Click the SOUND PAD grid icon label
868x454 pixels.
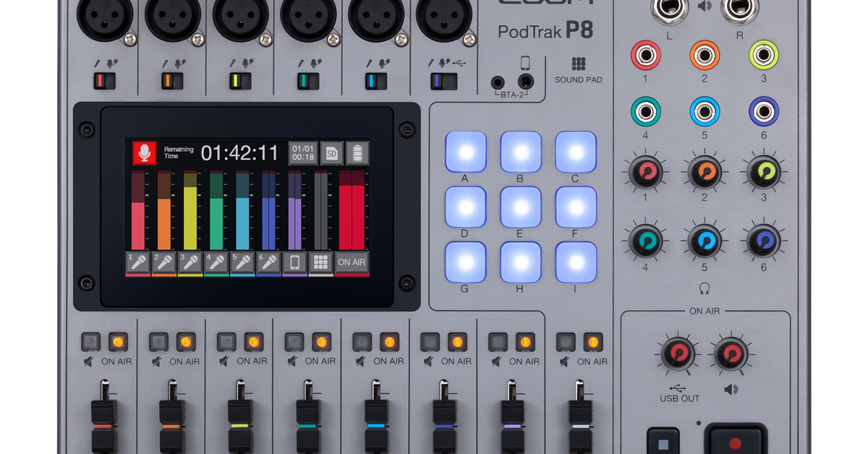(x=578, y=64)
